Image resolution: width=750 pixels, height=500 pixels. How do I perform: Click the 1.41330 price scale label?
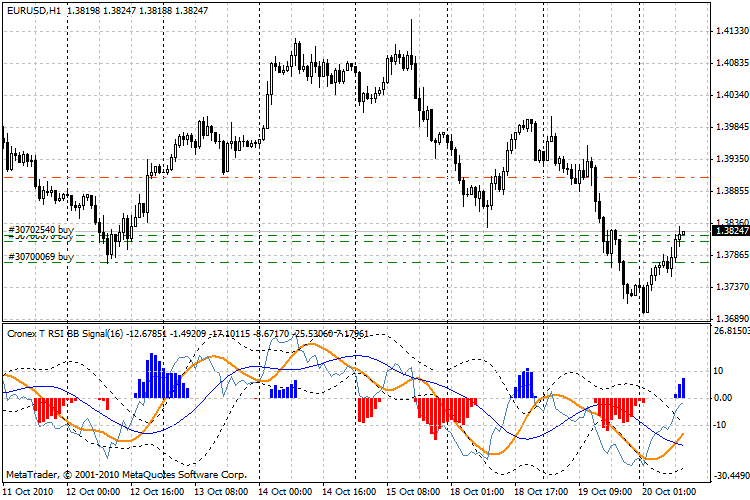tap(729, 32)
